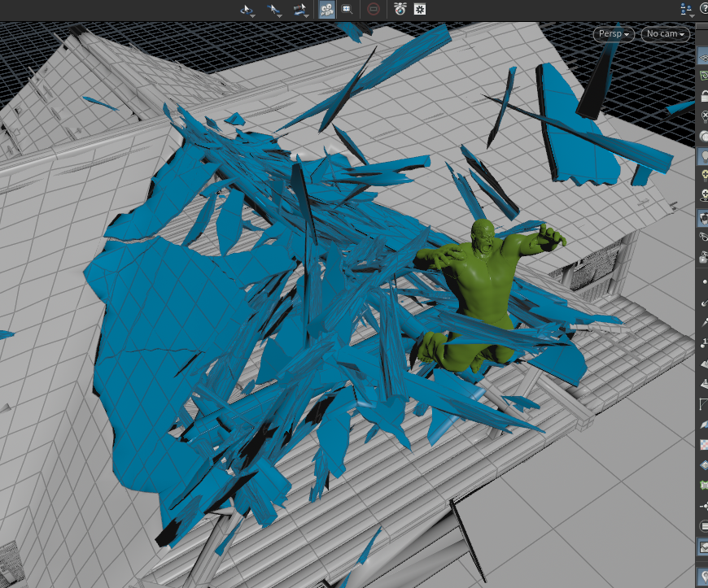Toggle the highlighted wave-graph icon
The height and width of the screenshot is (588, 708).
point(703,547)
